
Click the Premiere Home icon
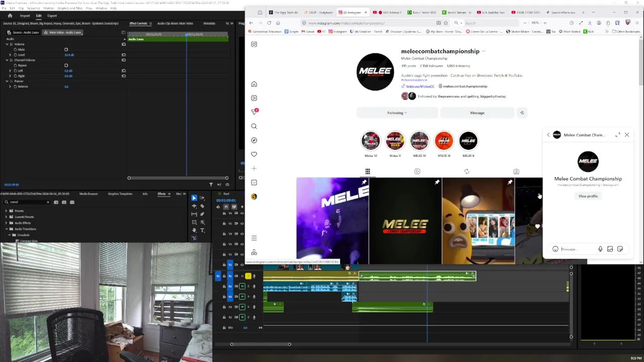pyautogui.click(x=10, y=16)
